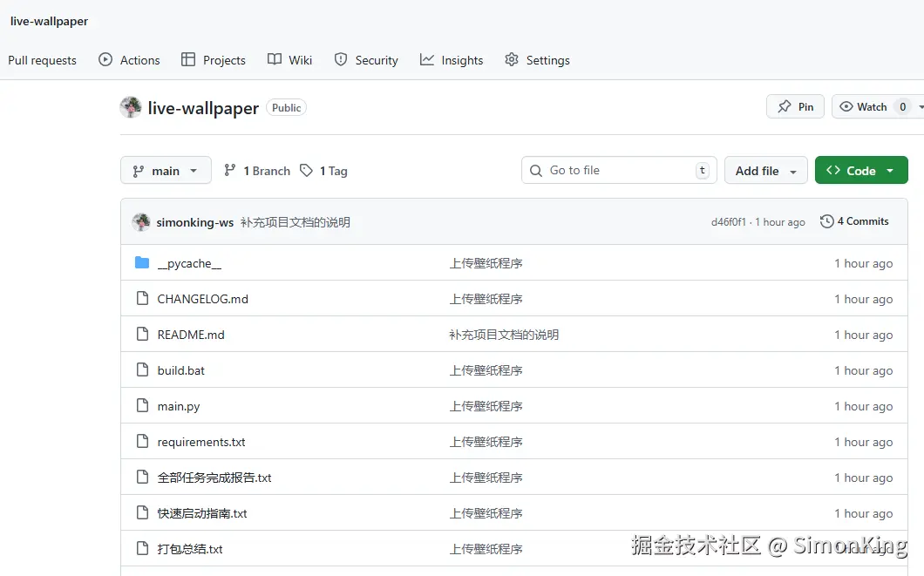Click the file icon beside CHANGELOG.md
Screen dimensions: 924x576
click(x=142, y=298)
